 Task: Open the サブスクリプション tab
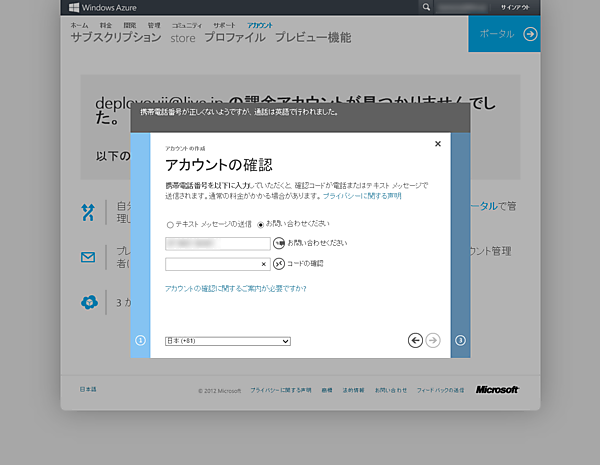pos(115,37)
